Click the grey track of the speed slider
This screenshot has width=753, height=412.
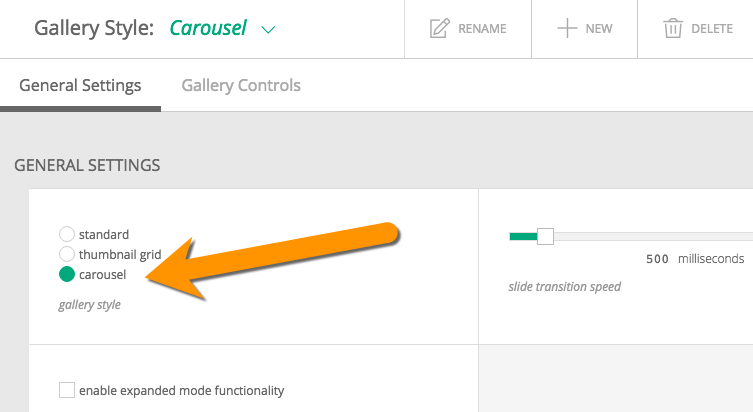pyautogui.click(x=653, y=236)
